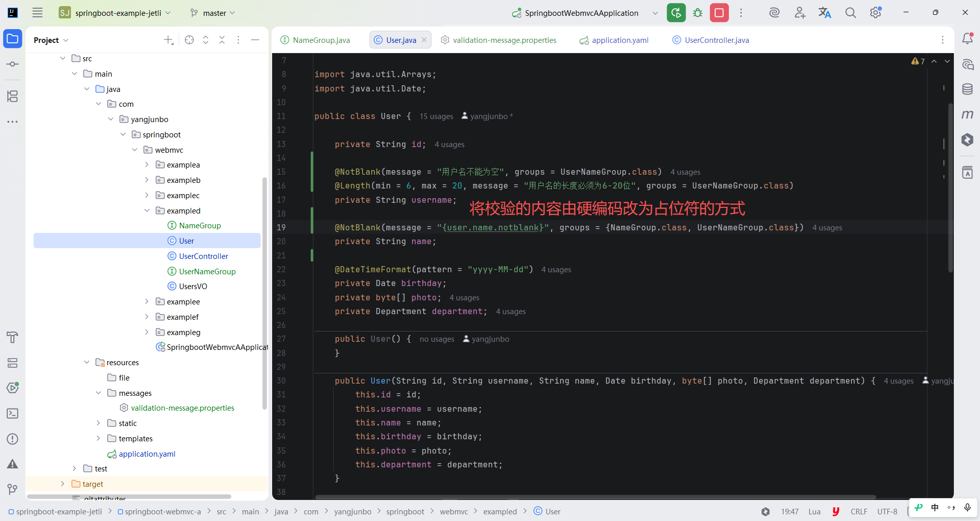Open Project panel options menu
980x521 pixels.
(238, 40)
